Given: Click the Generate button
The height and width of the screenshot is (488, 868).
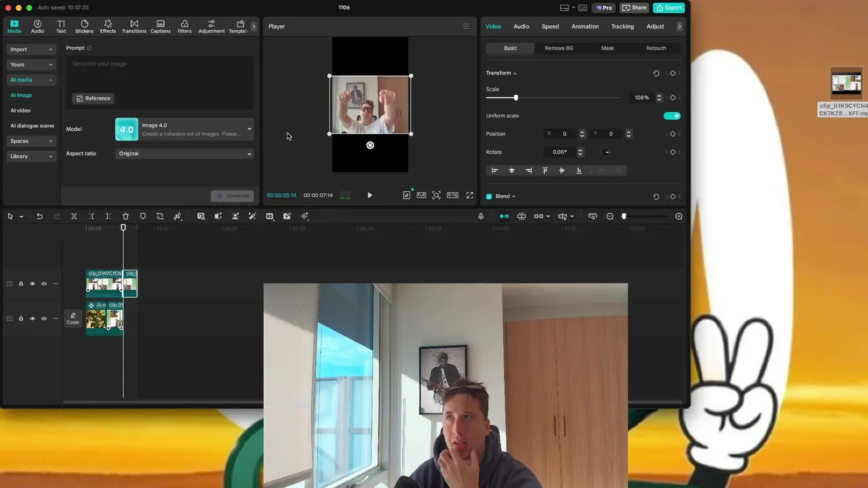Looking at the screenshot, I should [x=233, y=196].
